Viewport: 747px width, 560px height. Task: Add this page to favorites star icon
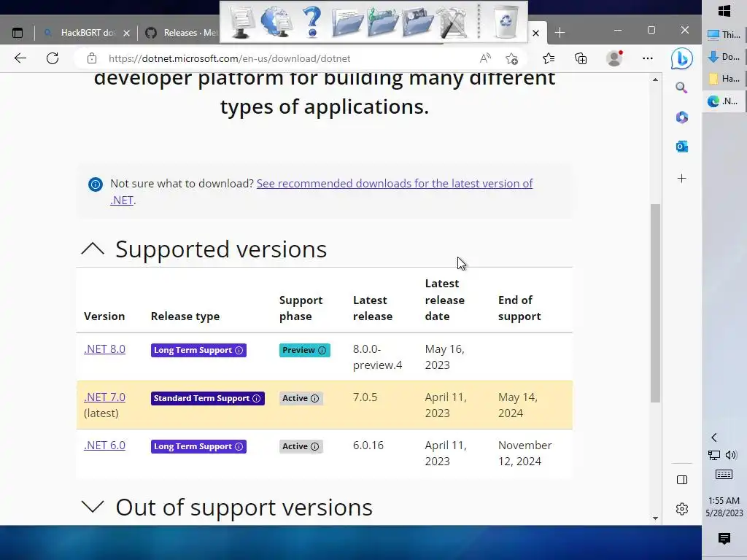tap(511, 58)
